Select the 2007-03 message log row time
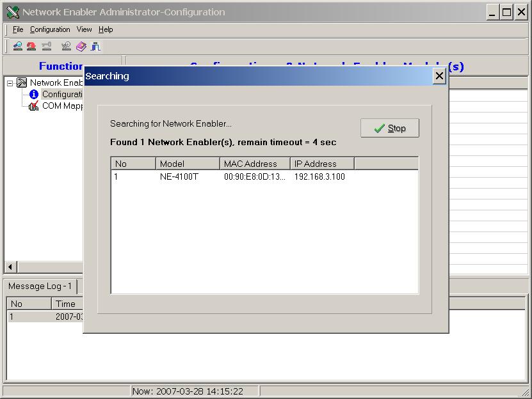Screen dimensions: 532x399 (69, 317)
